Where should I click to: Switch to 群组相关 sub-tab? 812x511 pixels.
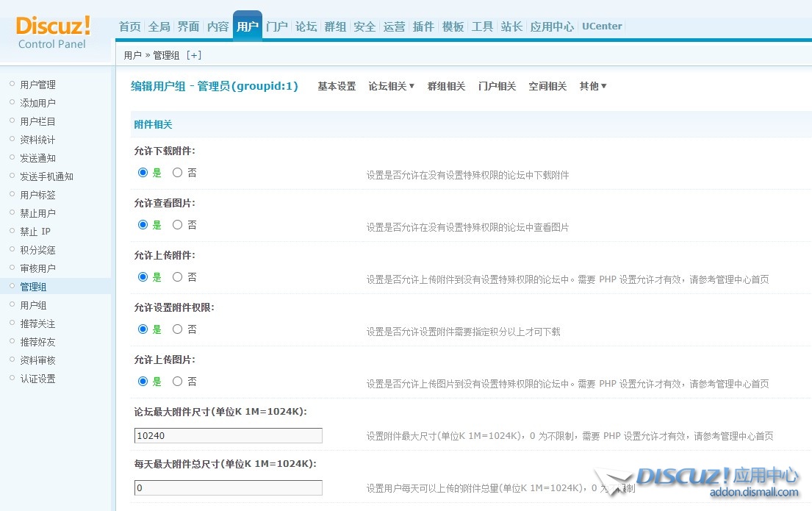pyautogui.click(x=446, y=86)
